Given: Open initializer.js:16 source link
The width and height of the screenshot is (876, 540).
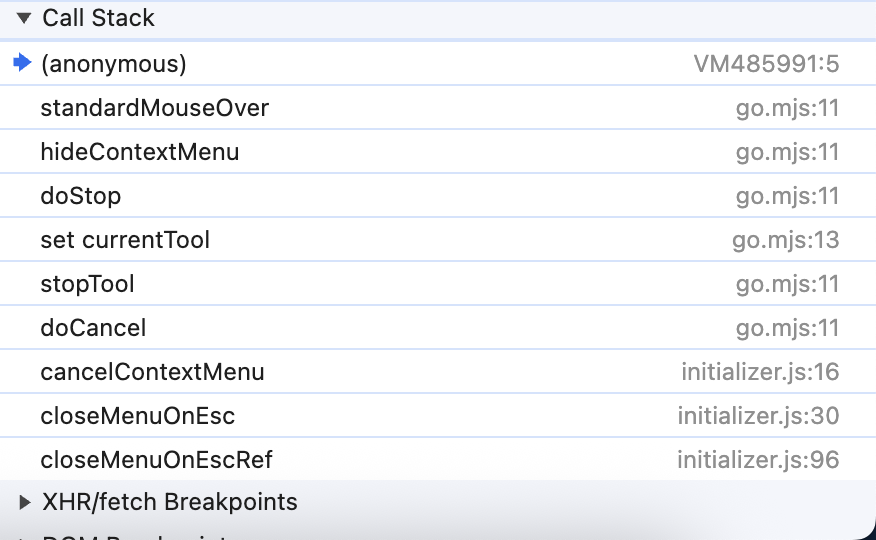Looking at the screenshot, I should [760, 372].
